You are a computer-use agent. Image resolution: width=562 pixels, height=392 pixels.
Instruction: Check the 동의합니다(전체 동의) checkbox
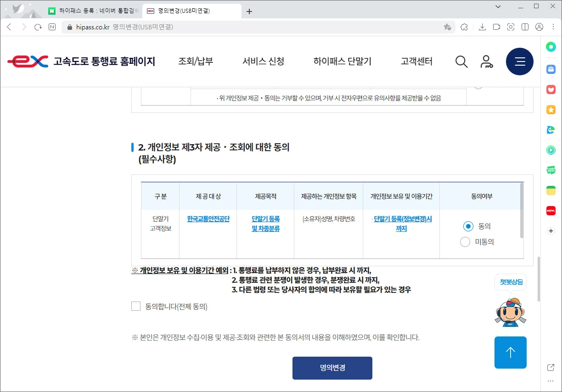(x=136, y=306)
